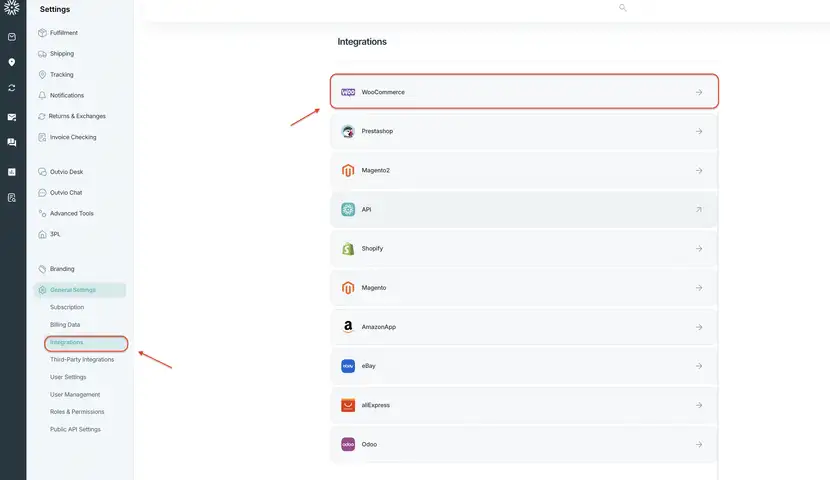
Task: Open Public API Settings
Action: tap(75, 429)
